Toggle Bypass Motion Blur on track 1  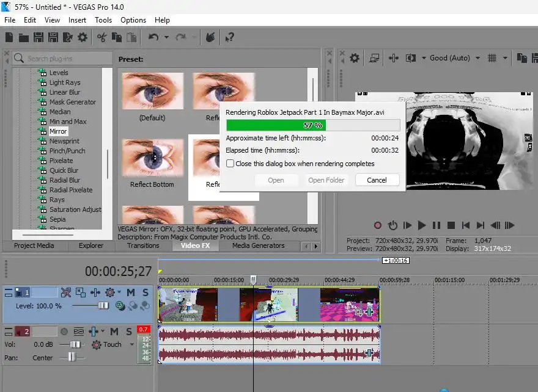[66, 292]
